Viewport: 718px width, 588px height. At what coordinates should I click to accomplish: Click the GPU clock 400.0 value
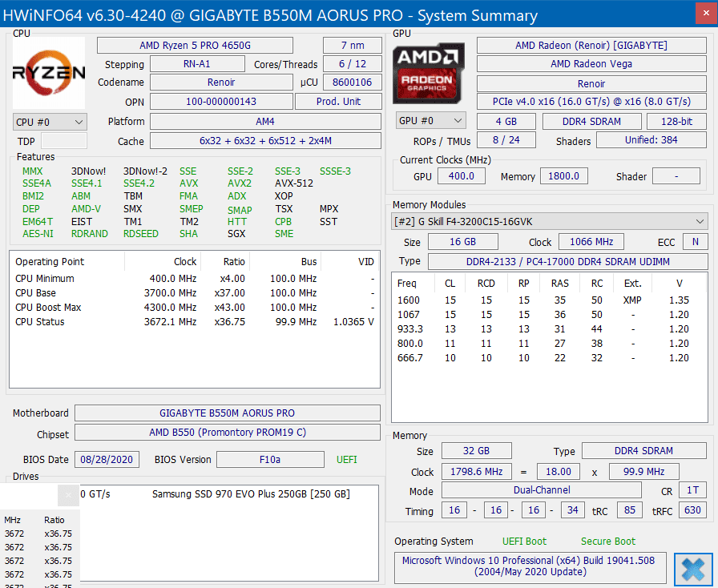pos(461,176)
